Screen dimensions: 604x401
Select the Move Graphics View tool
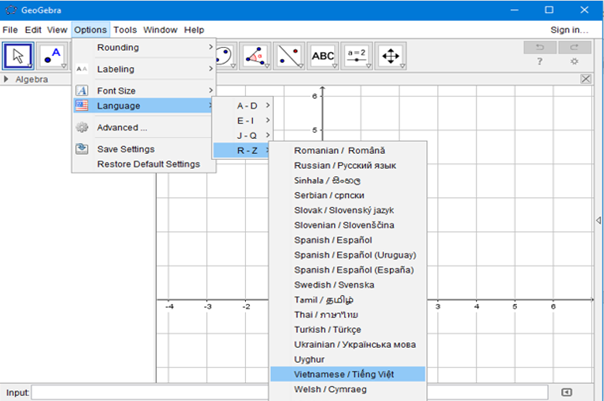391,56
